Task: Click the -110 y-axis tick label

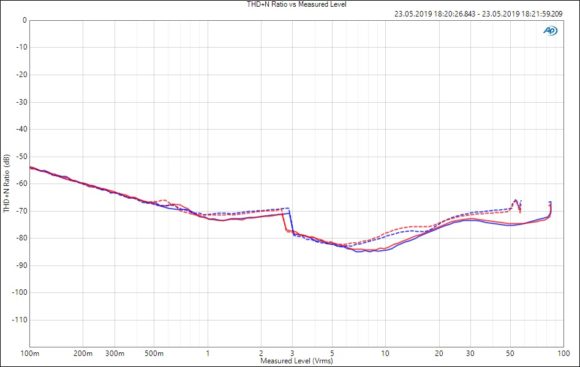Action: 20,320
